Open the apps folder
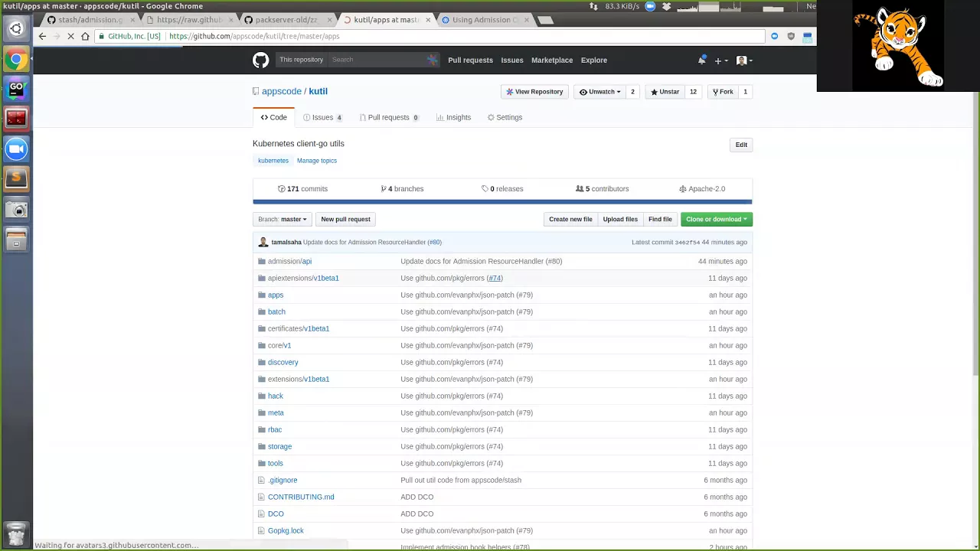Image resolution: width=980 pixels, height=551 pixels. 276,295
